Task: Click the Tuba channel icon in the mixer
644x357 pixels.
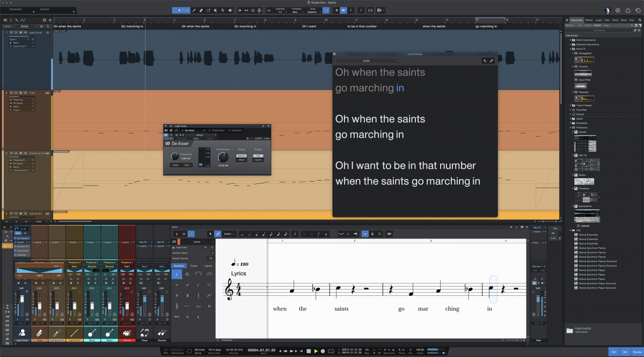Action: (40, 332)
